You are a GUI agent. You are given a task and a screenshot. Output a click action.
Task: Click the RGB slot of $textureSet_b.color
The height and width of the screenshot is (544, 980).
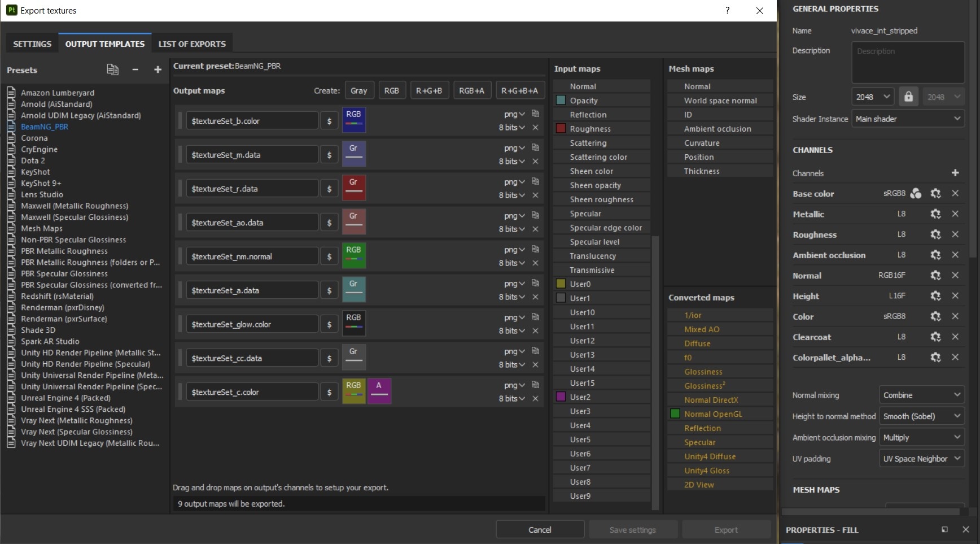354,120
